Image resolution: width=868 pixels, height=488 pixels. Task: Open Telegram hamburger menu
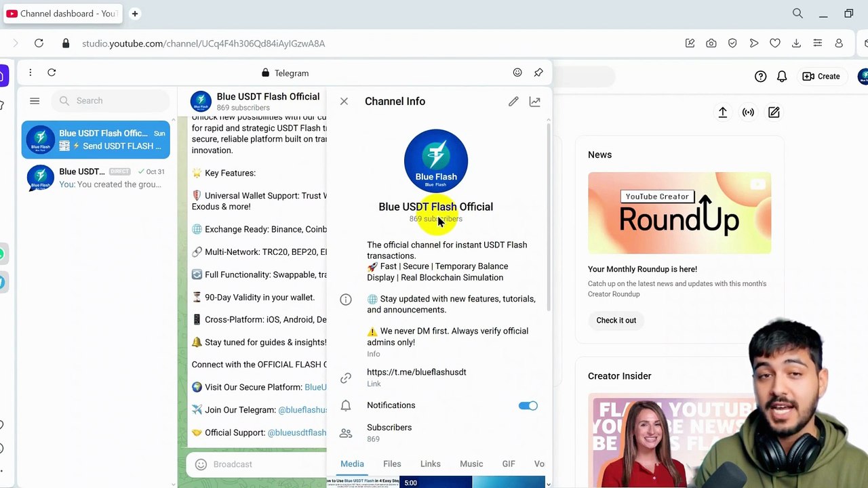[35, 101]
